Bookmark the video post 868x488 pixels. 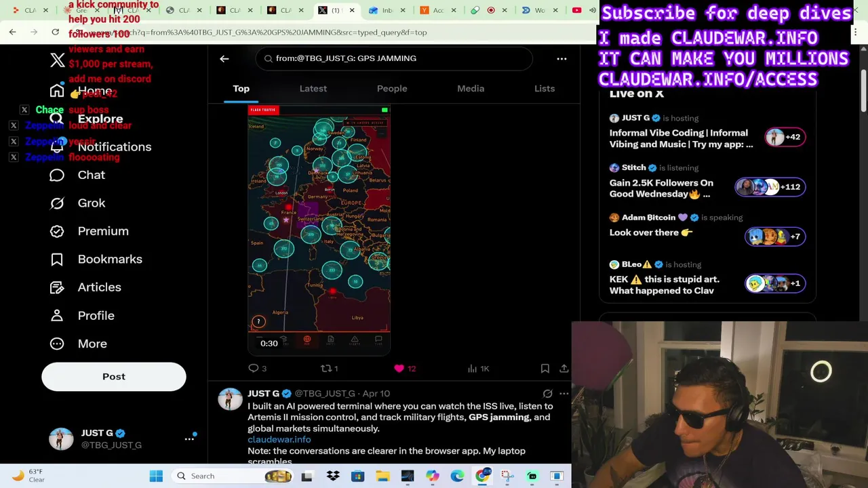(x=545, y=369)
